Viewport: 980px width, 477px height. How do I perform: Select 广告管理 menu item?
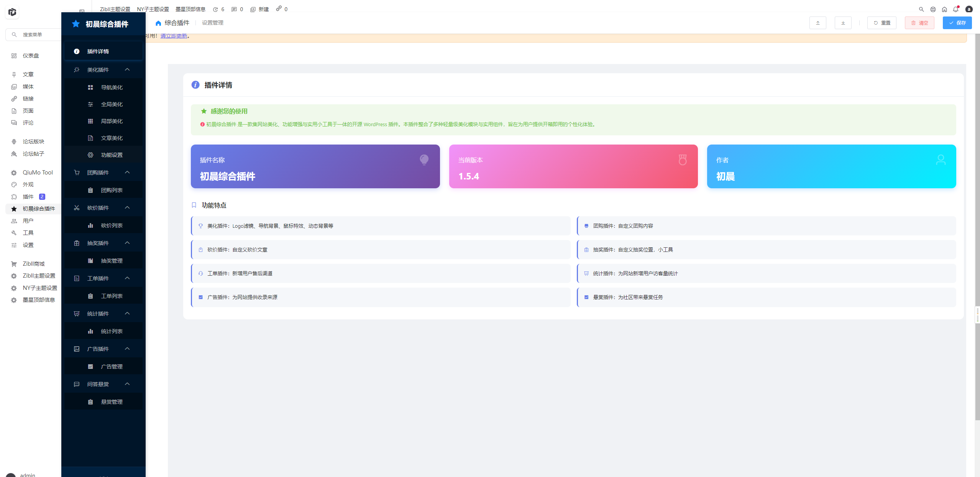pos(112,367)
